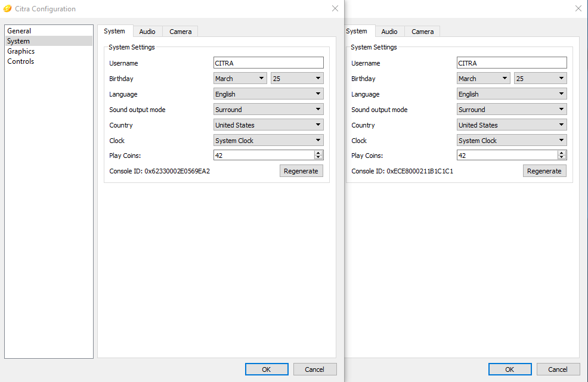Open Sound output mode dropdown in right window

[512, 110]
